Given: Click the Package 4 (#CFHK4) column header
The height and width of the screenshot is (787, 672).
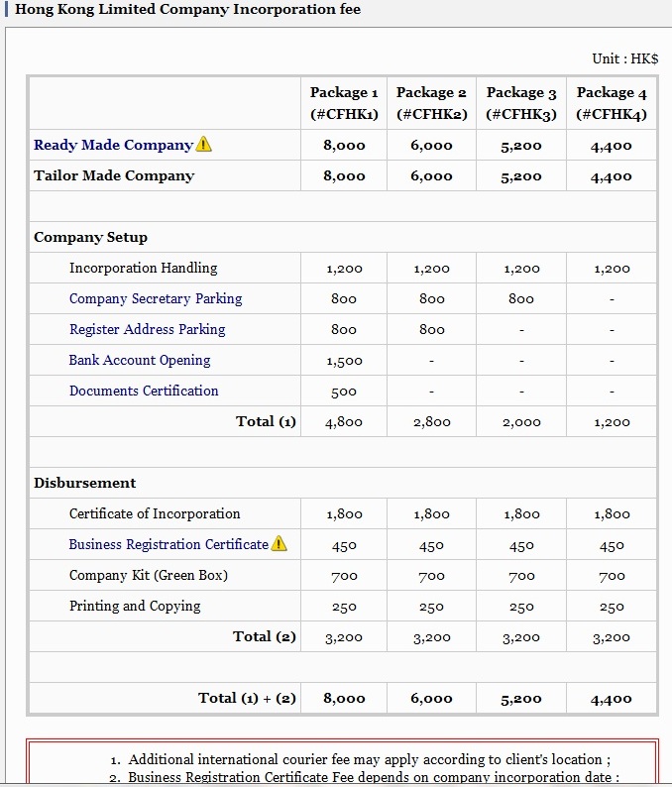Looking at the screenshot, I should (612, 103).
